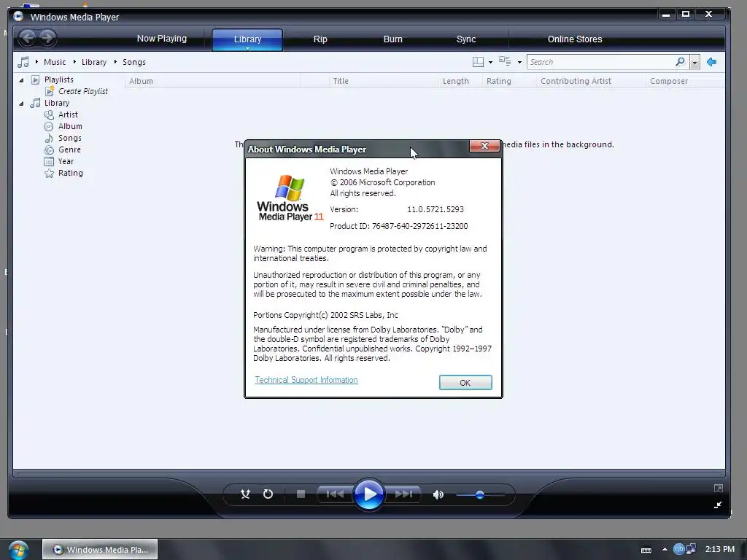The image size is (747, 560).
Task: Click the Next track button
Action: point(403,494)
